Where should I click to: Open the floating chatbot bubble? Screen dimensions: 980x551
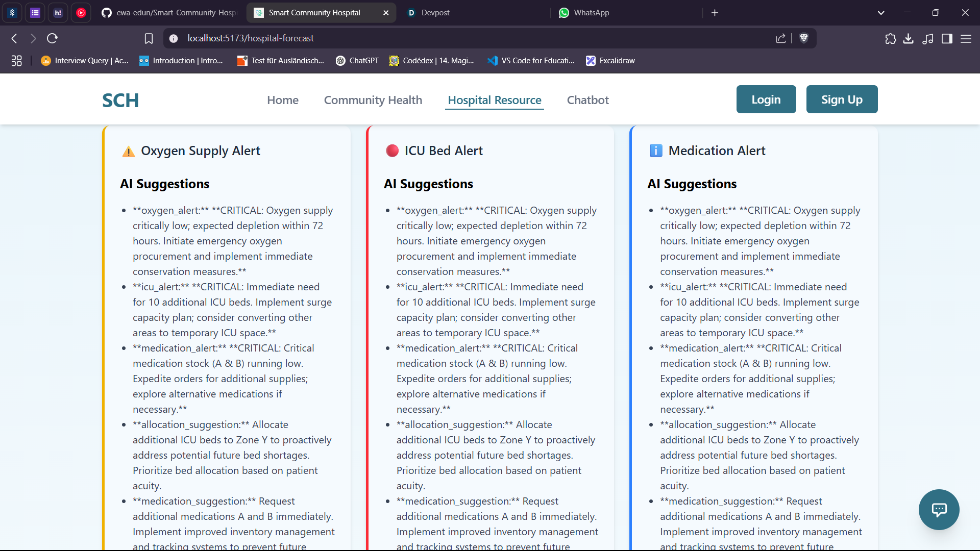pyautogui.click(x=939, y=510)
